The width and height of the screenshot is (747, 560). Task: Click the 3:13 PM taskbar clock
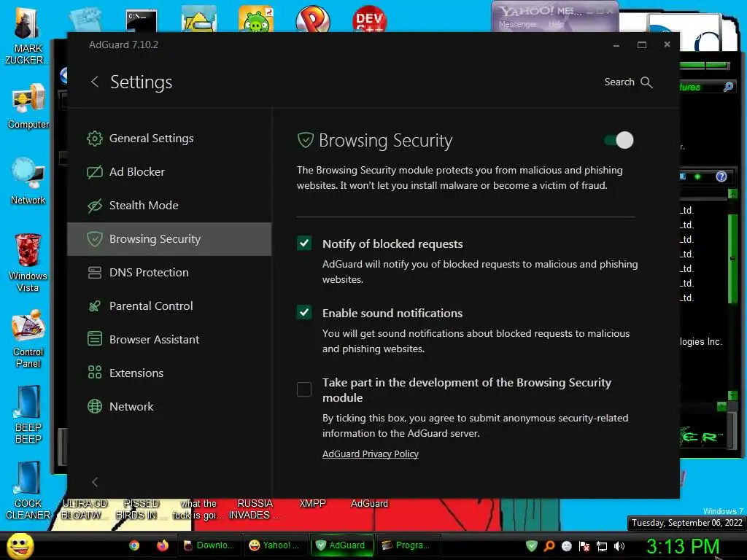[682, 545]
